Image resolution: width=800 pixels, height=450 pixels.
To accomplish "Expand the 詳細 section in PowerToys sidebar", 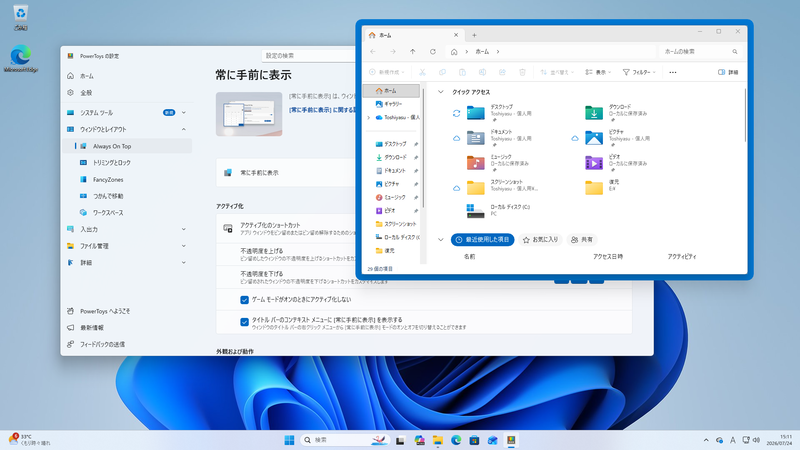I will [184, 263].
